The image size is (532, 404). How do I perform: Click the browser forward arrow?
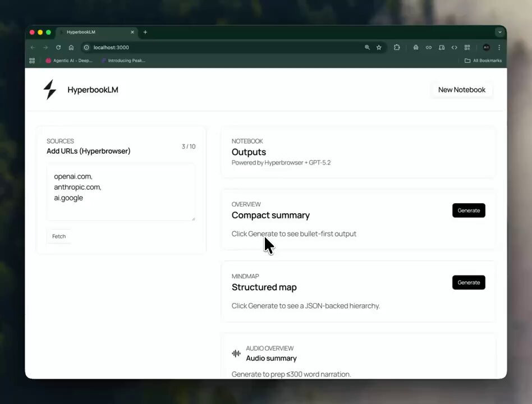tap(45, 48)
